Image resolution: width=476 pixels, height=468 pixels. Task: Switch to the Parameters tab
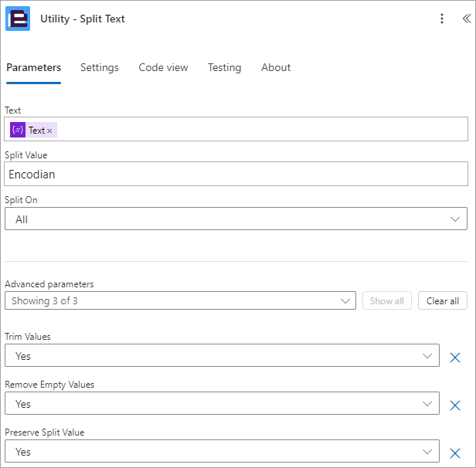tap(33, 67)
